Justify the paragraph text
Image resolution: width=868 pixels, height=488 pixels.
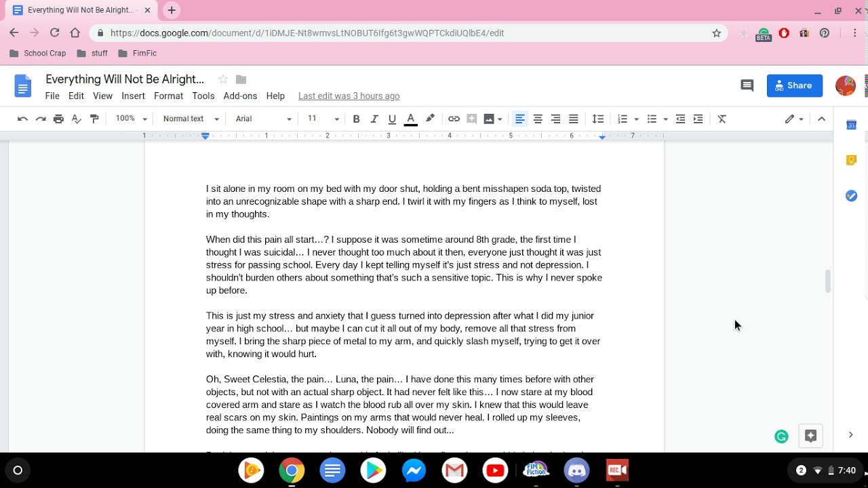click(574, 119)
